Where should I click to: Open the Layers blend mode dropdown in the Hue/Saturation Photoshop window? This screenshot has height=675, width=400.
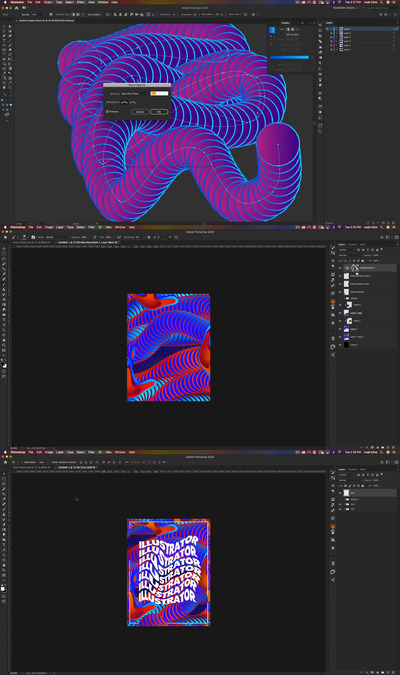coord(350,255)
